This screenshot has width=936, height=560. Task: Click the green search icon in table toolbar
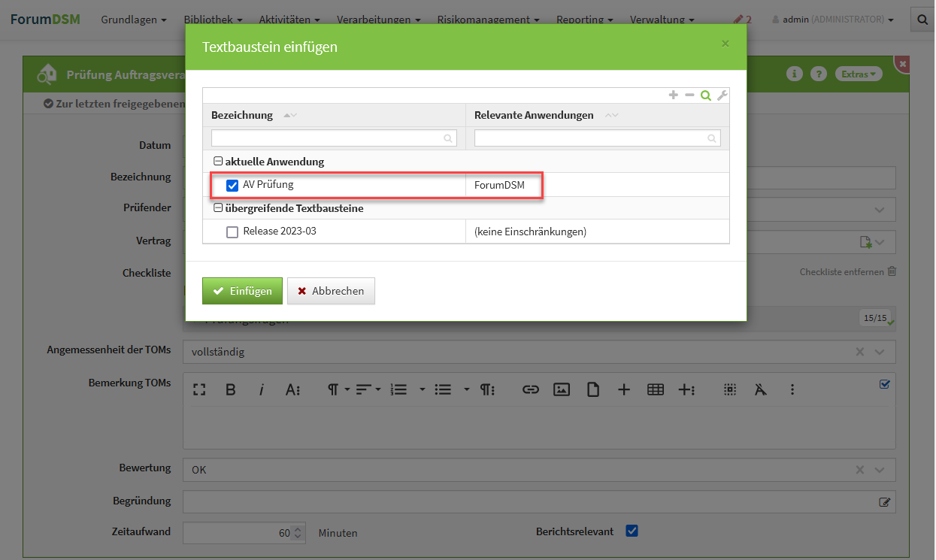(705, 95)
